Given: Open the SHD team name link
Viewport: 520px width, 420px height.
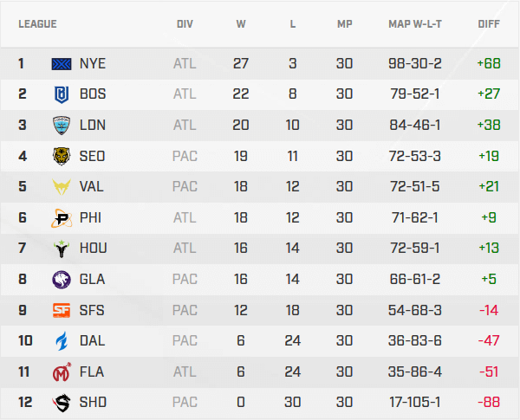Looking at the screenshot, I should tap(93, 402).
